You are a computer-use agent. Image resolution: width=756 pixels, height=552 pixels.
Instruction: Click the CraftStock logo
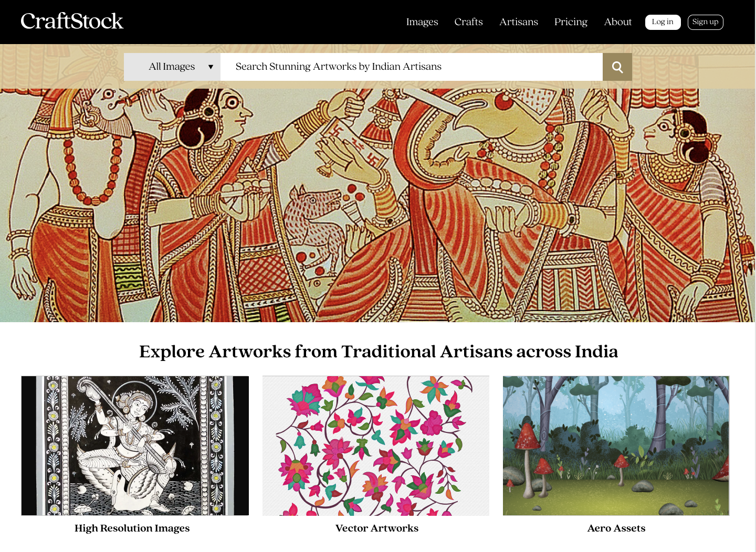(72, 21)
